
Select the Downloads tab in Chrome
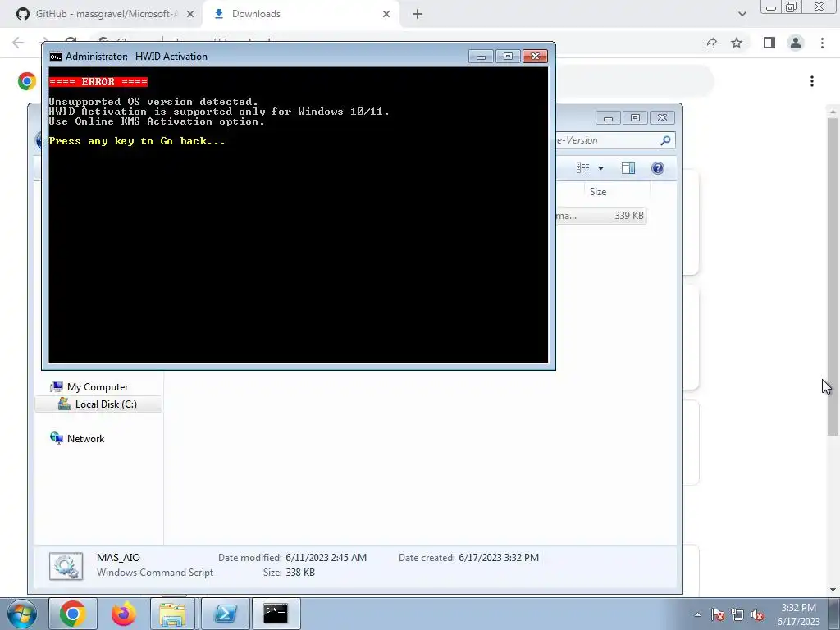tap(300, 14)
